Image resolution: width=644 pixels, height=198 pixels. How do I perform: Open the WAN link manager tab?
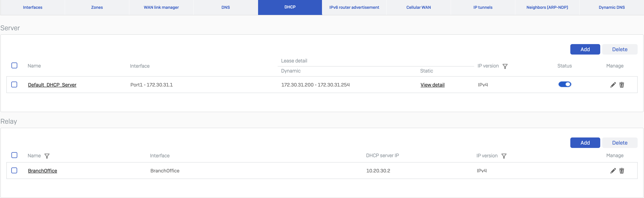tap(161, 7)
